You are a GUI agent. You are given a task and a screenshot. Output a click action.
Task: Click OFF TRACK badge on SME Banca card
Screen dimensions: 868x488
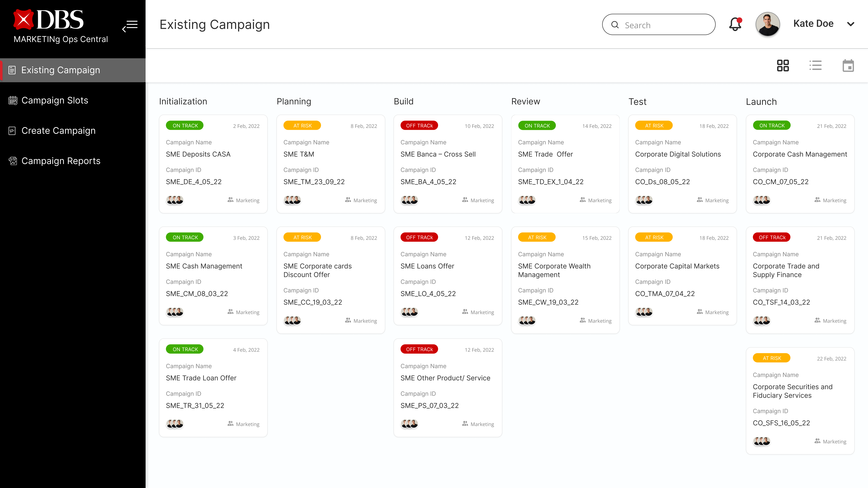click(419, 126)
